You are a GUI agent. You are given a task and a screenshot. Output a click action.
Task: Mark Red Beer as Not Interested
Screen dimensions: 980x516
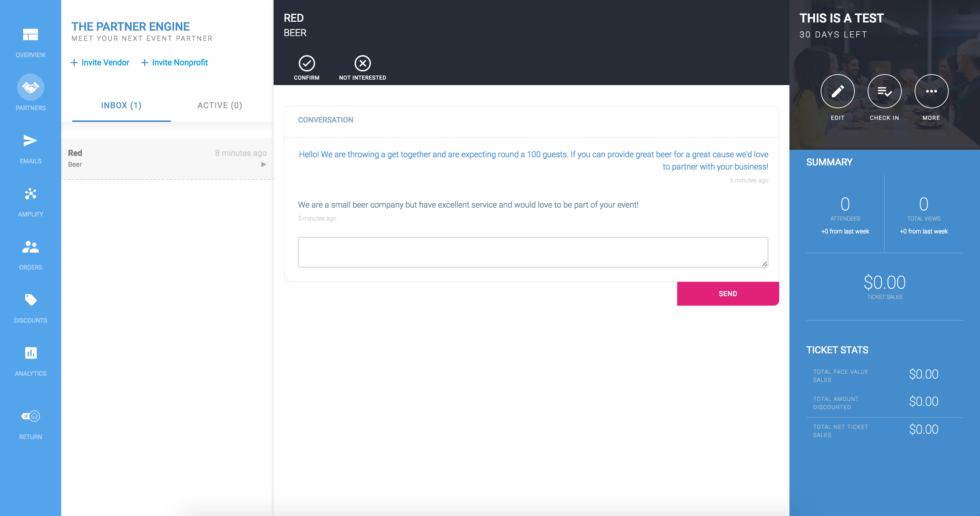pos(362,64)
